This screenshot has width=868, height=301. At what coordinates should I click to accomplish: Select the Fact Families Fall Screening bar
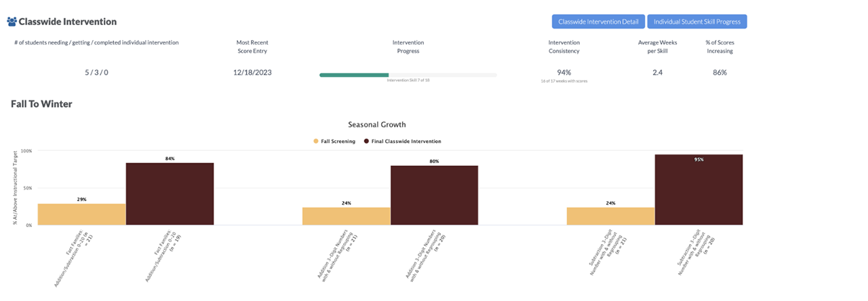(x=81, y=214)
